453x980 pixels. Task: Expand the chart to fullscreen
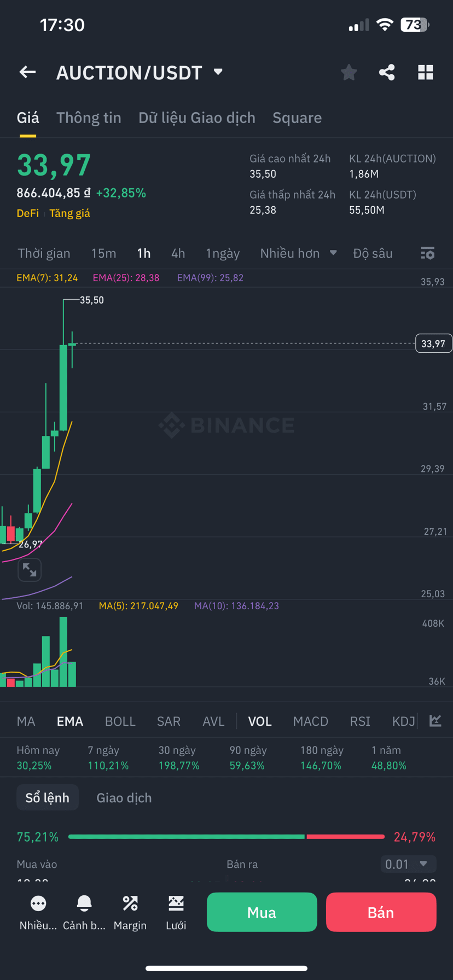pyautogui.click(x=30, y=570)
